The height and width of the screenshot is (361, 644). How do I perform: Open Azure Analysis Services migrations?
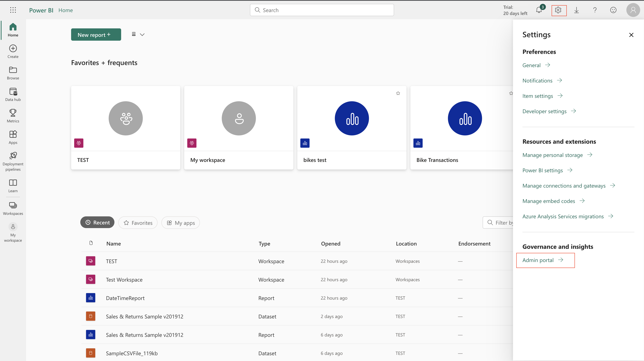coord(568,216)
